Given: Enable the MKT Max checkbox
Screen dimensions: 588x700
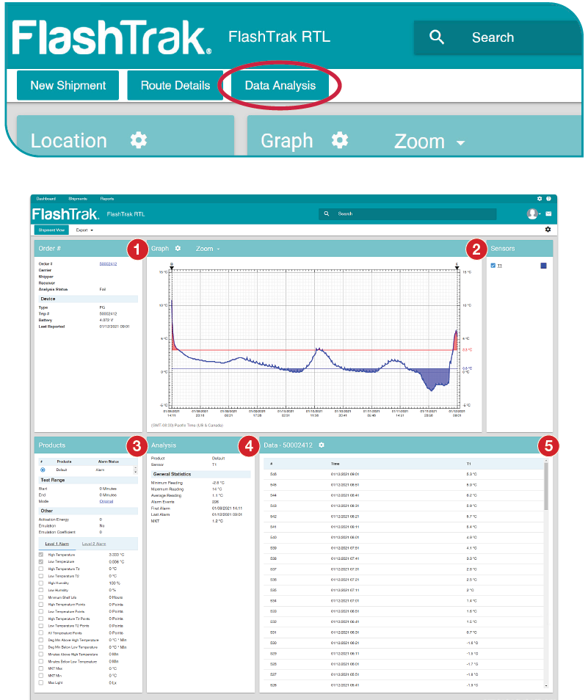Looking at the screenshot, I should [x=41, y=668].
